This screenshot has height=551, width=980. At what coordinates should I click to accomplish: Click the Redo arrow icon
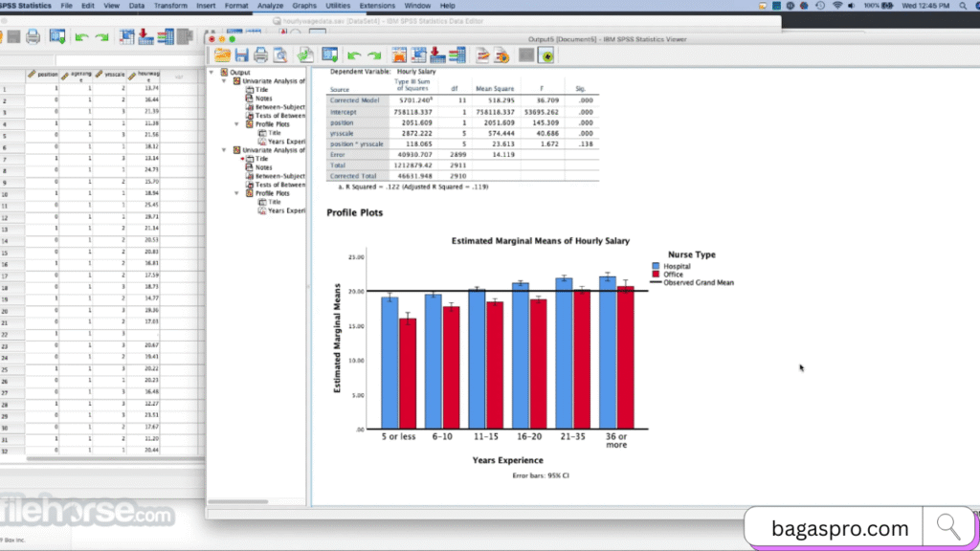point(374,55)
